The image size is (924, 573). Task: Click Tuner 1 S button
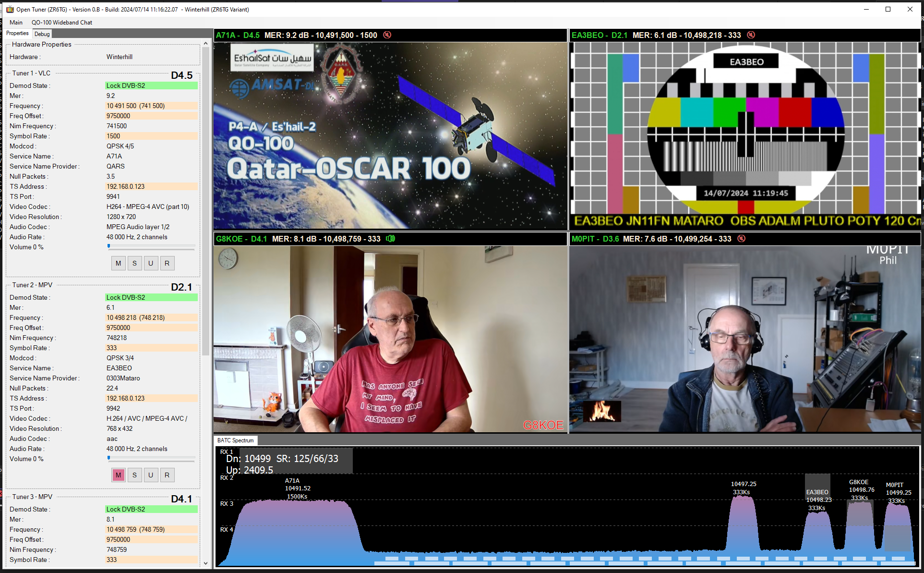pyautogui.click(x=134, y=263)
